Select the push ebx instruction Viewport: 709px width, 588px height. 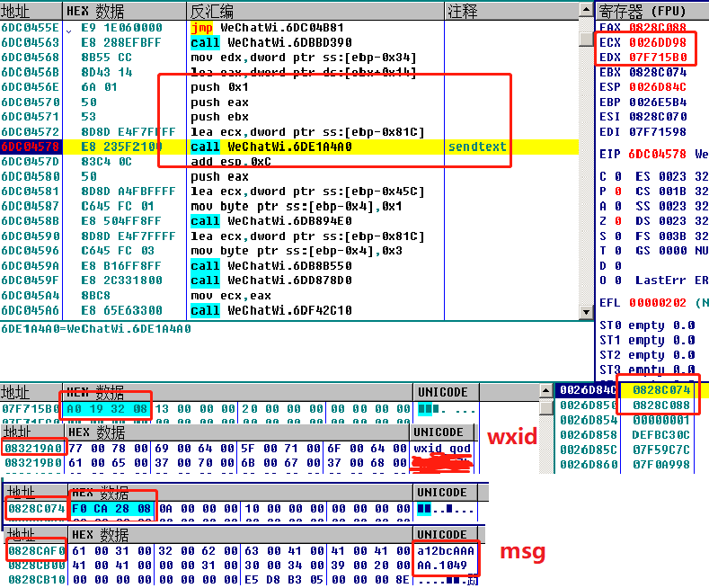(x=219, y=117)
